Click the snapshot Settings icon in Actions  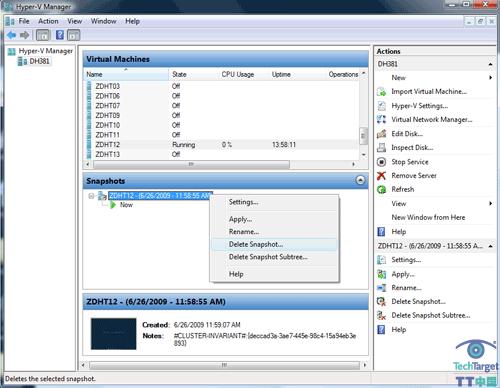click(x=381, y=260)
